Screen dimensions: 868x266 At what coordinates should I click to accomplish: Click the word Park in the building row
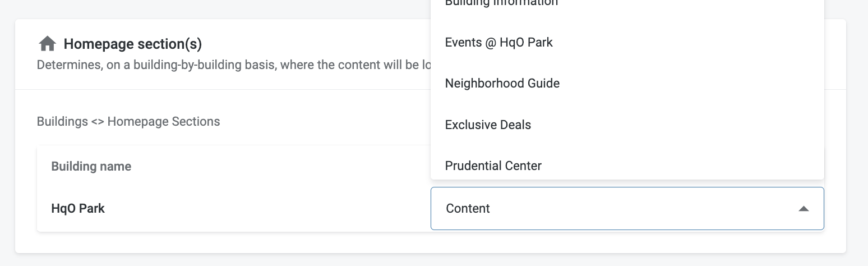pyautogui.click(x=91, y=209)
